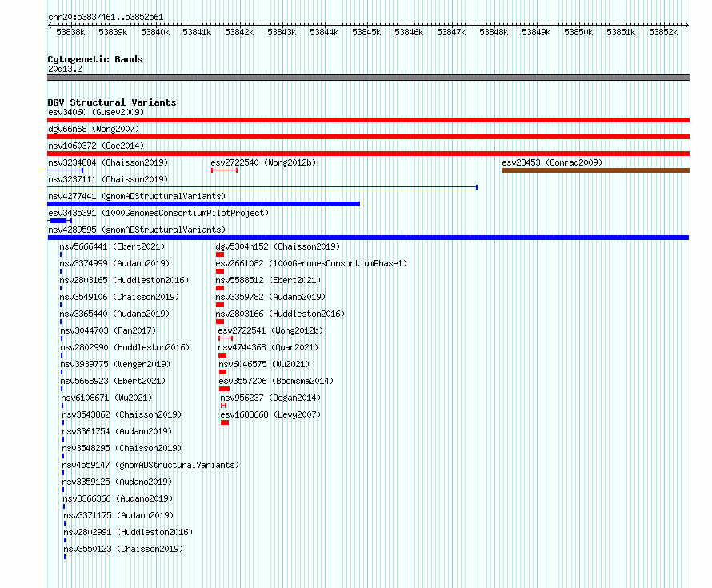Open esv2722540 (Wong2012b) variant label

tap(263, 162)
